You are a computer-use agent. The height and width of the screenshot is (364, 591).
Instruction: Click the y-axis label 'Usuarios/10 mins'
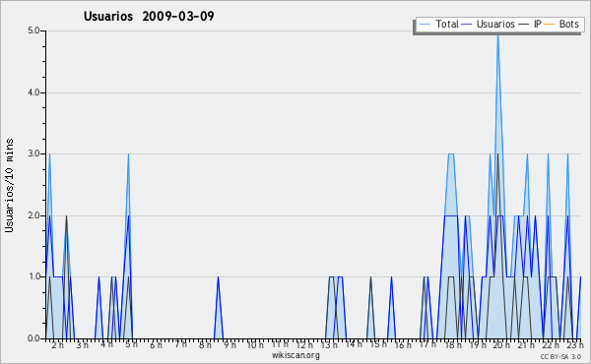click(9, 186)
